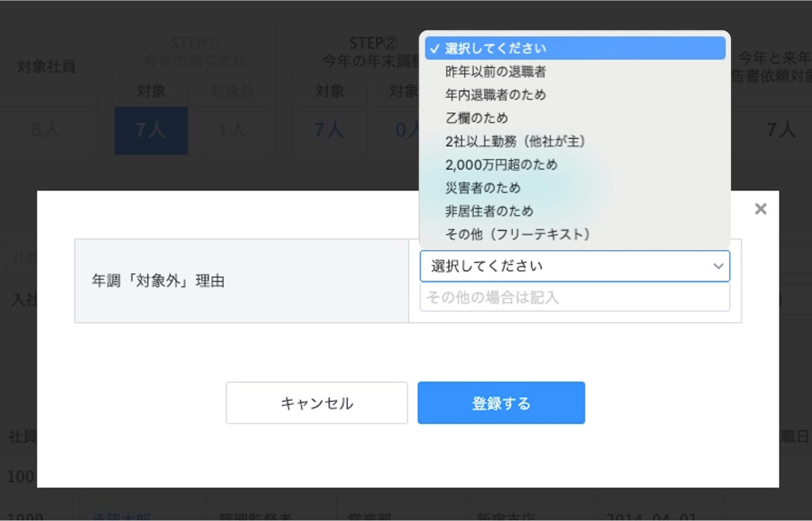This screenshot has width=812, height=521.
Task: Select 乙欄のため reason
Action: click(x=477, y=118)
